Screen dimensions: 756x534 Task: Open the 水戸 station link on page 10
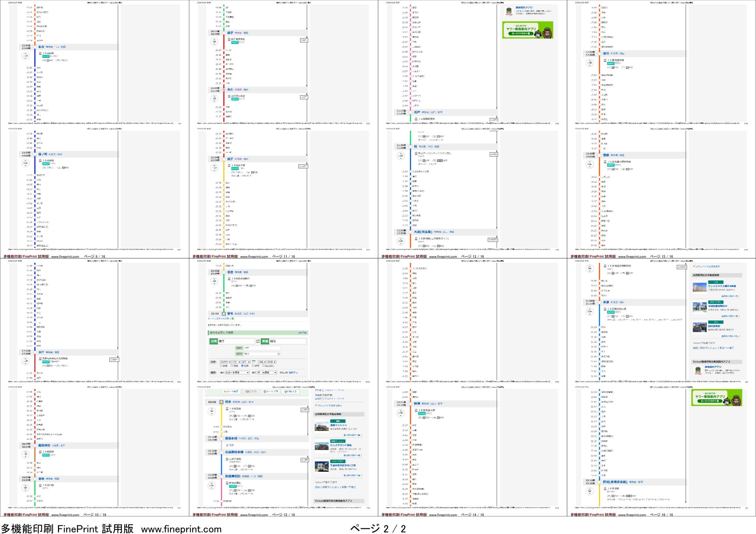(x=41, y=352)
